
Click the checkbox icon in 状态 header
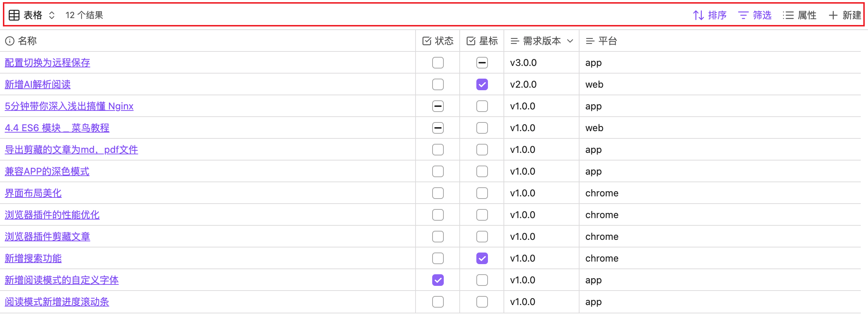(x=427, y=41)
